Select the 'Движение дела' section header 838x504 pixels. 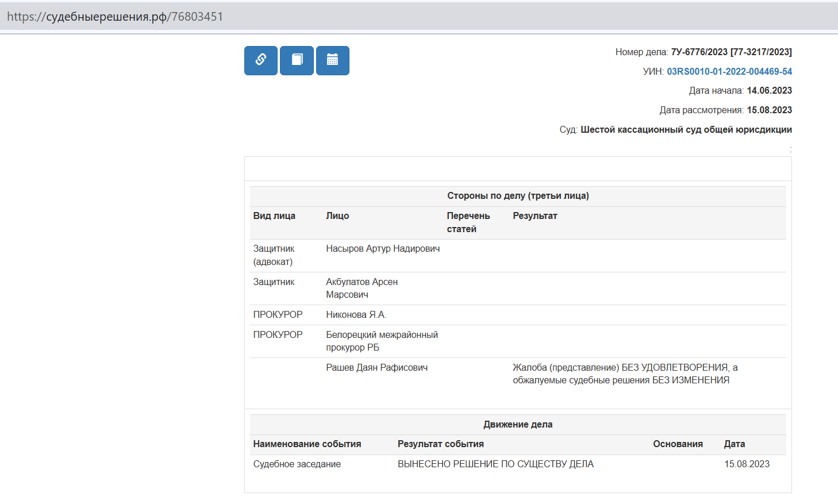coord(517,425)
